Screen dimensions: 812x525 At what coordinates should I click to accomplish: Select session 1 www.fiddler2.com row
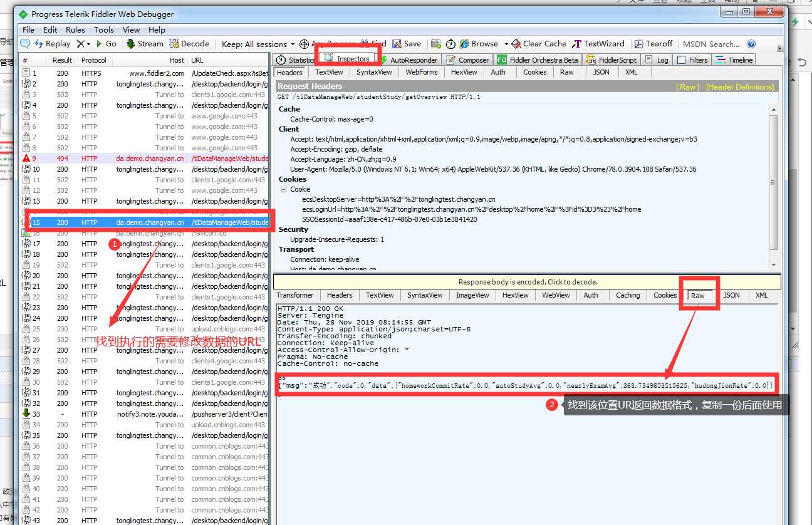145,73
